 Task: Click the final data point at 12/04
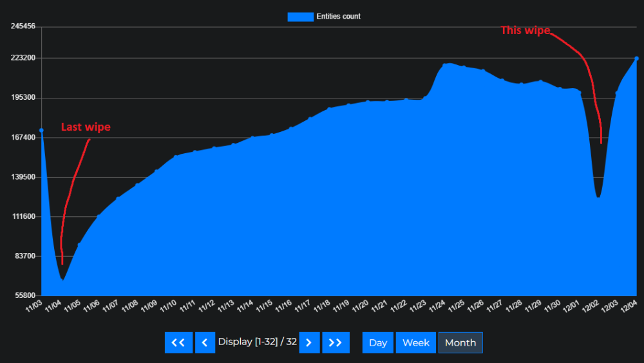[x=636, y=59]
